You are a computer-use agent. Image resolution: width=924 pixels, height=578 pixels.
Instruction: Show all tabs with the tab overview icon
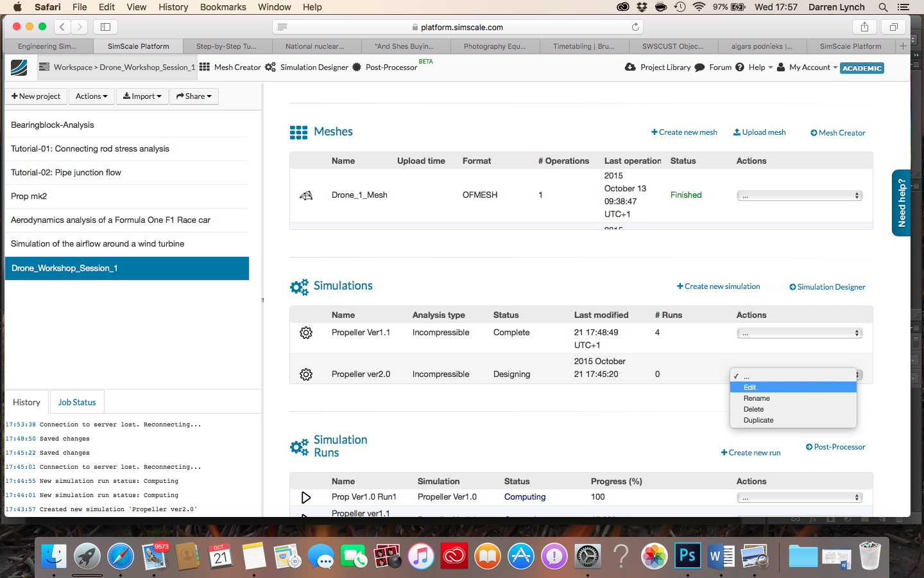(x=893, y=27)
